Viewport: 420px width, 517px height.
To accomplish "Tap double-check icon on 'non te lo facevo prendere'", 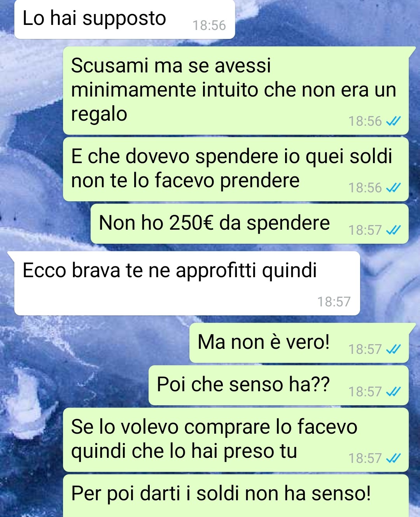I will 393,188.
